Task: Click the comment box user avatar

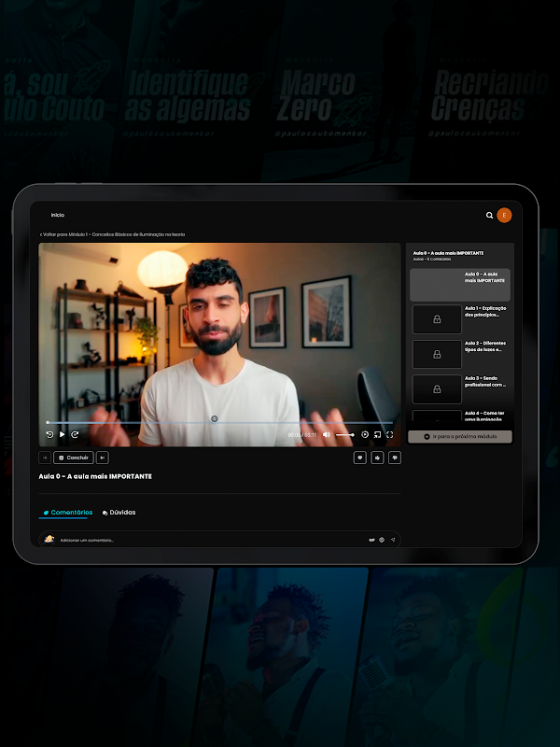Action: (49, 540)
